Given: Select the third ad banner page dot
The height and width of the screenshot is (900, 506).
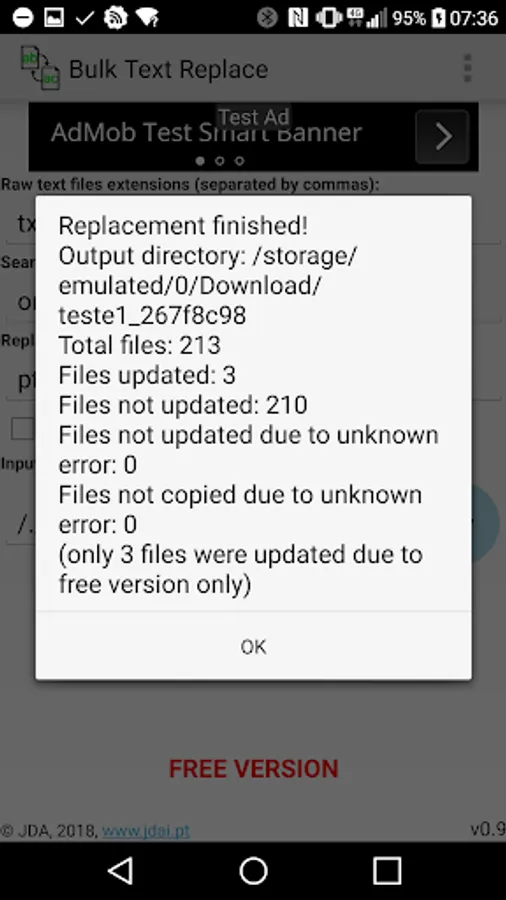Looking at the screenshot, I should (240, 161).
